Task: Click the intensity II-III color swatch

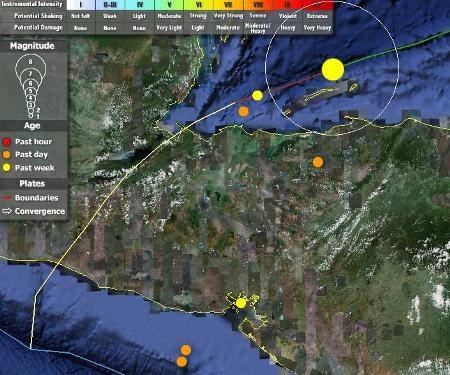Action: [110, 5]
